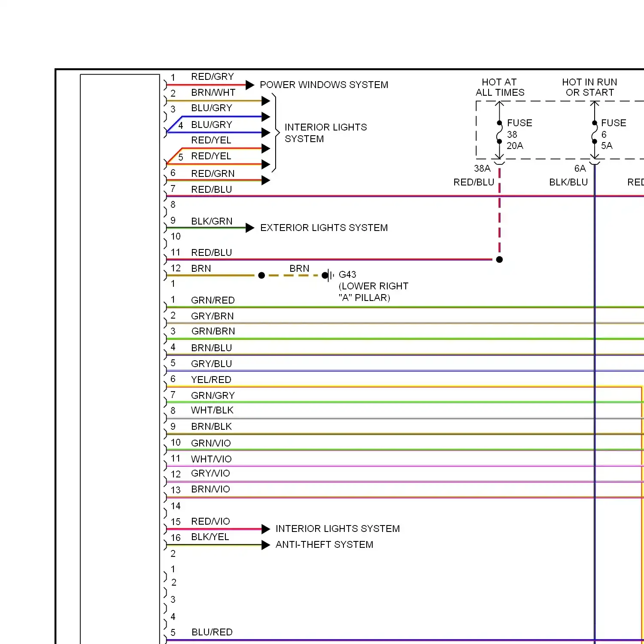Click the BLU/GRY label at pin 3
Viewport: 644px width, 644px height.
tap(212, 108)
